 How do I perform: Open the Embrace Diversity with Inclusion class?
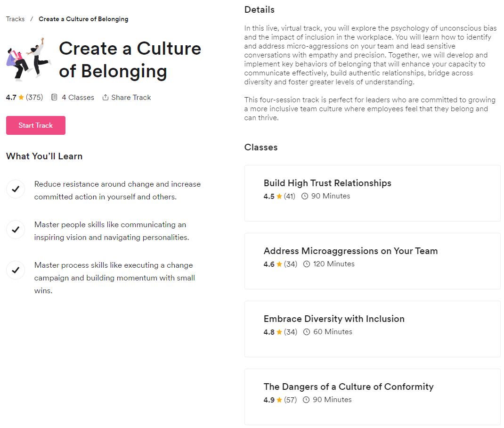tap(334, 319)
